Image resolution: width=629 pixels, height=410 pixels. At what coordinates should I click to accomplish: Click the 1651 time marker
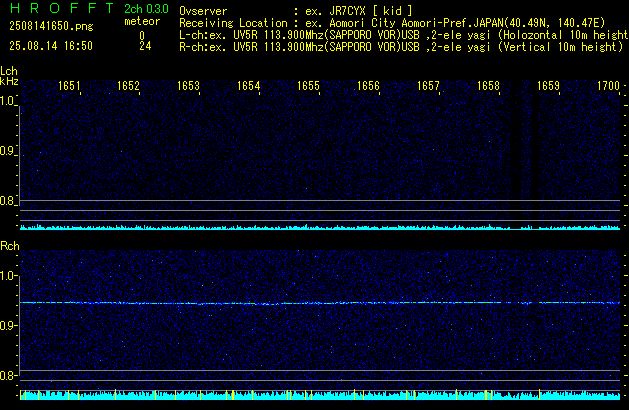(x=69, y=86)
